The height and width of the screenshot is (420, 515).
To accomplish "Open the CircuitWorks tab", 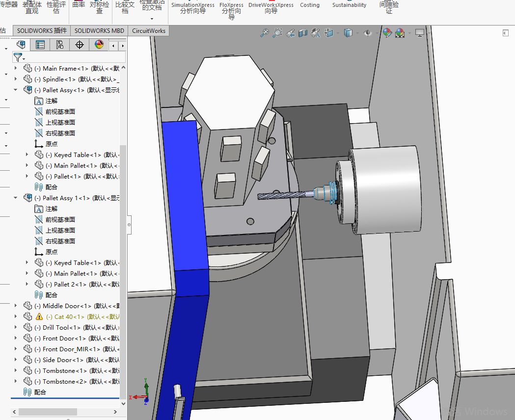I will pos(150,30).
